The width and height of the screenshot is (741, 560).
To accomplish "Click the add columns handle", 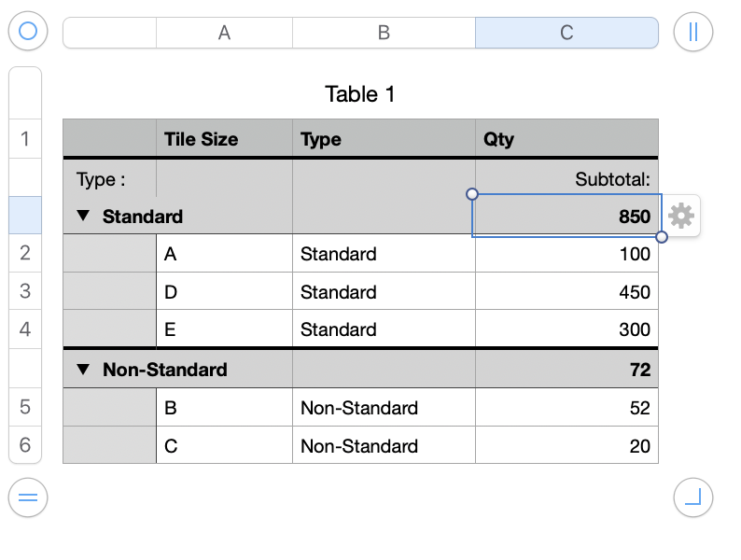I will click(692, 32).
